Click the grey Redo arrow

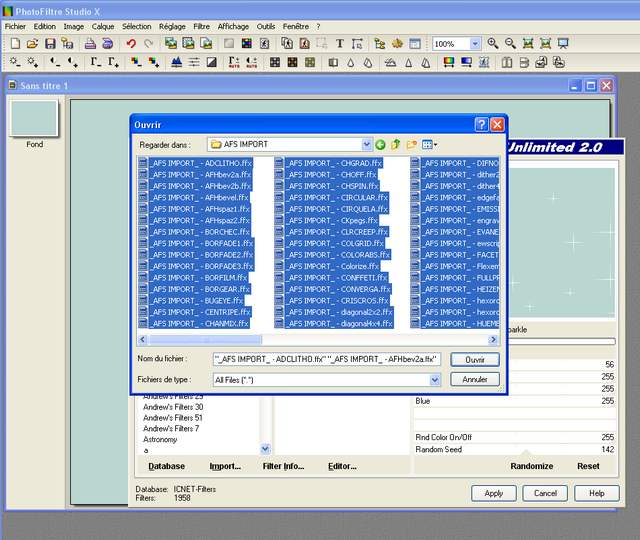149,43
